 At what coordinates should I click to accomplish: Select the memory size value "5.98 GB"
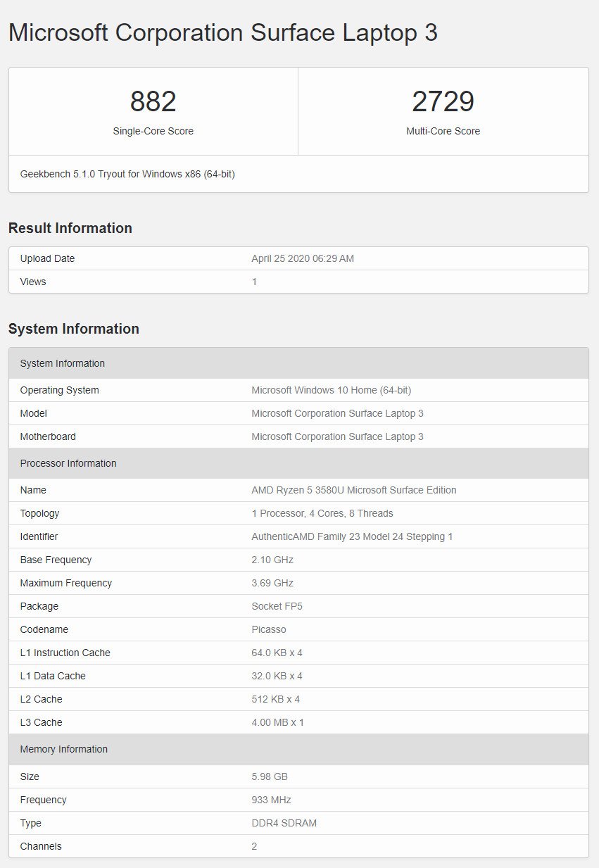click(x=270, y=776)
